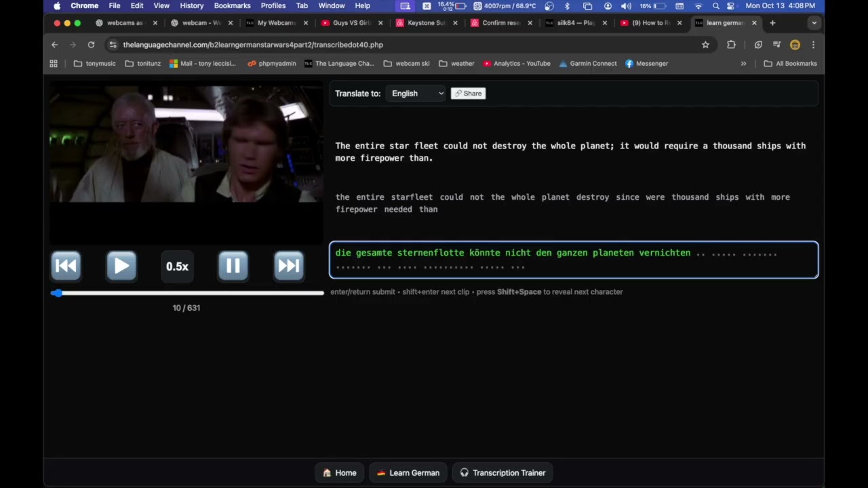Open the weather bookmark folder
Image resolution: width=868 pixels, height=488 pixels.
pos(456,64)
